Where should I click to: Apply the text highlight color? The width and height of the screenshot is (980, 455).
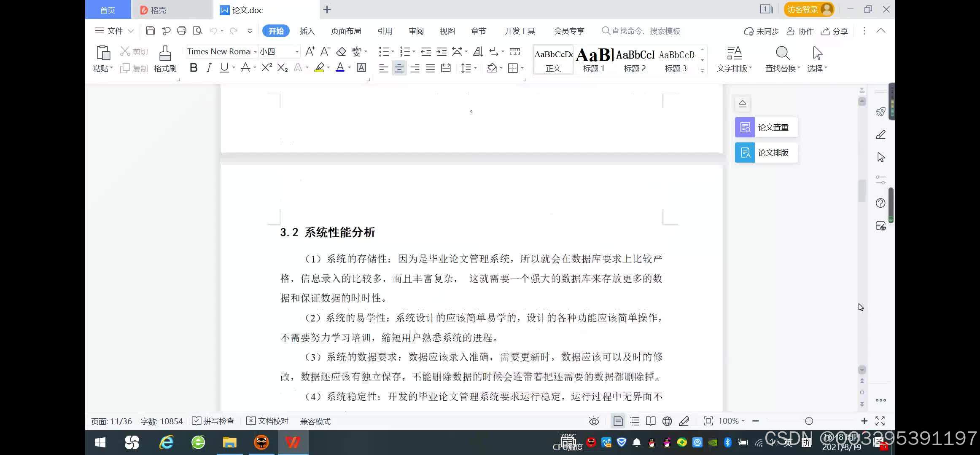(x=319, y=67)
